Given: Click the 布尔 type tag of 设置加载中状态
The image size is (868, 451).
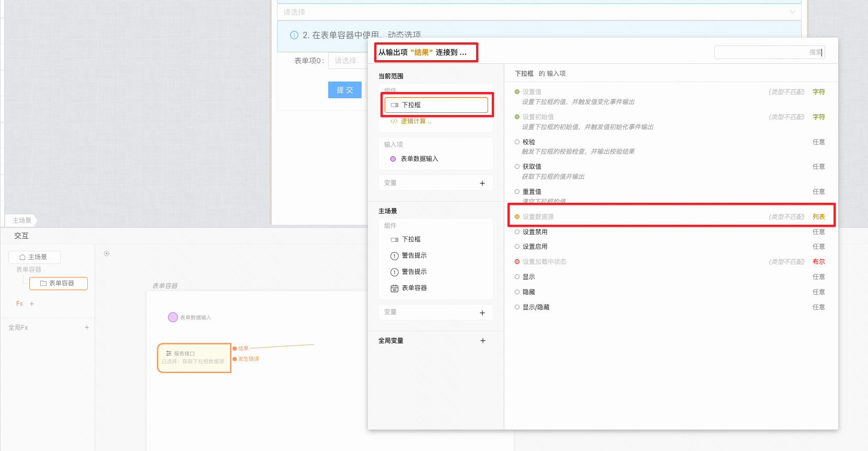Looking at the screenshot, I should (819, 262).
